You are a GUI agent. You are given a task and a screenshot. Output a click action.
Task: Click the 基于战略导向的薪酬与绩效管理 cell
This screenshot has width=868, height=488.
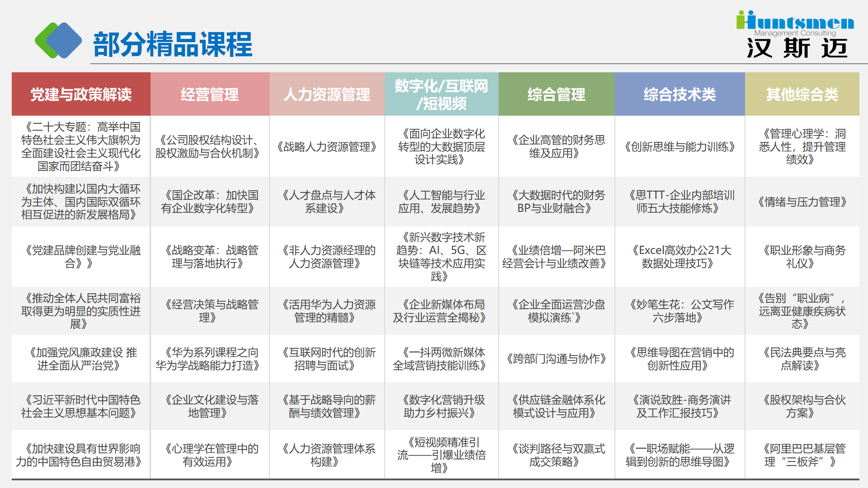pos(327,406)
